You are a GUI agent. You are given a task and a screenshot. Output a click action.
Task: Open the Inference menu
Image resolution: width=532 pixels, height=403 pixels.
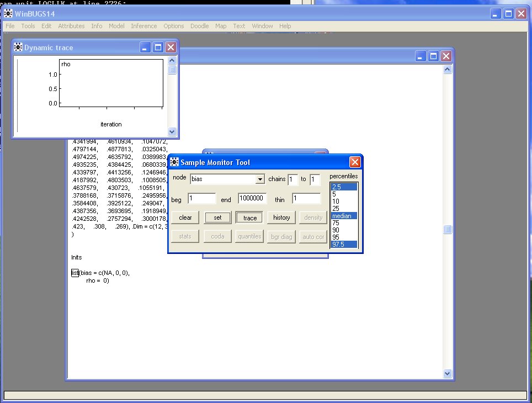[143, 26]
